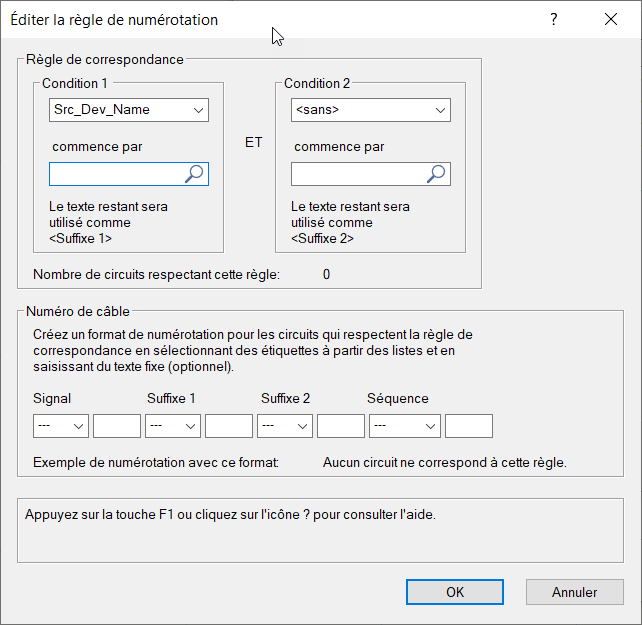This screenshot has height=625, width=642.
Task: Open the Suffixe 2 label dropdown
Action: (x=285, y=426)
